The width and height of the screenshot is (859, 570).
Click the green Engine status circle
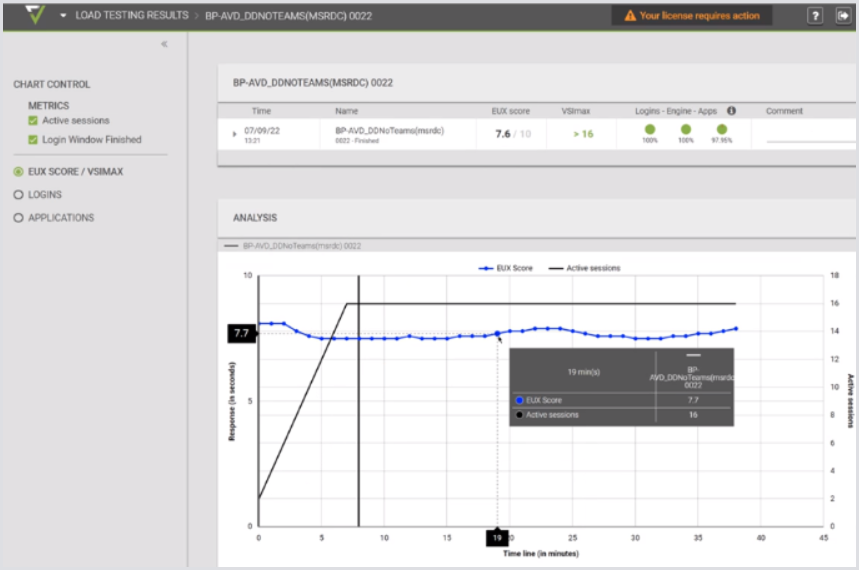685,130
